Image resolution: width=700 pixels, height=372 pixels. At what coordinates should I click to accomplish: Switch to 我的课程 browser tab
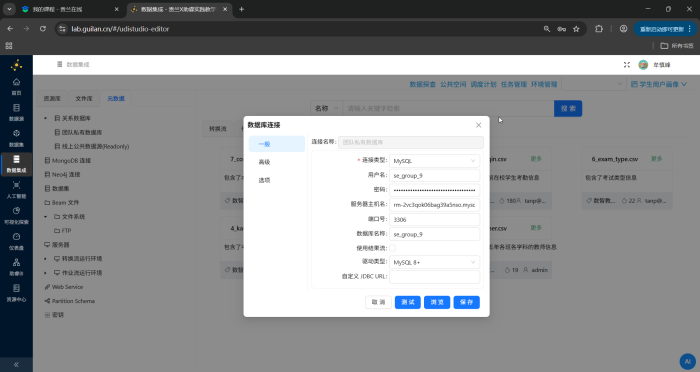coord(70,9)
